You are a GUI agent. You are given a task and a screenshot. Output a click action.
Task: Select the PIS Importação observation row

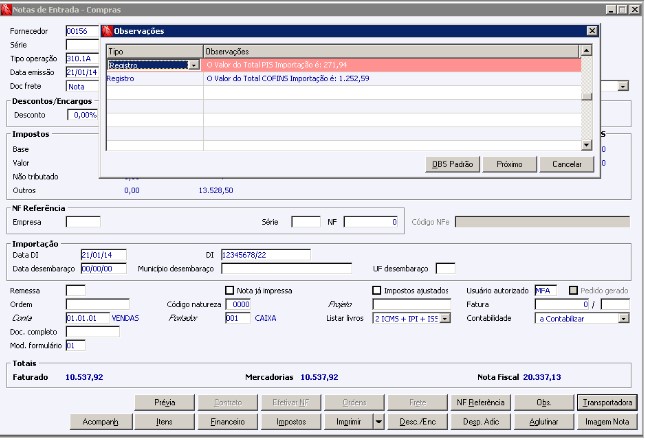pos(343,65)
